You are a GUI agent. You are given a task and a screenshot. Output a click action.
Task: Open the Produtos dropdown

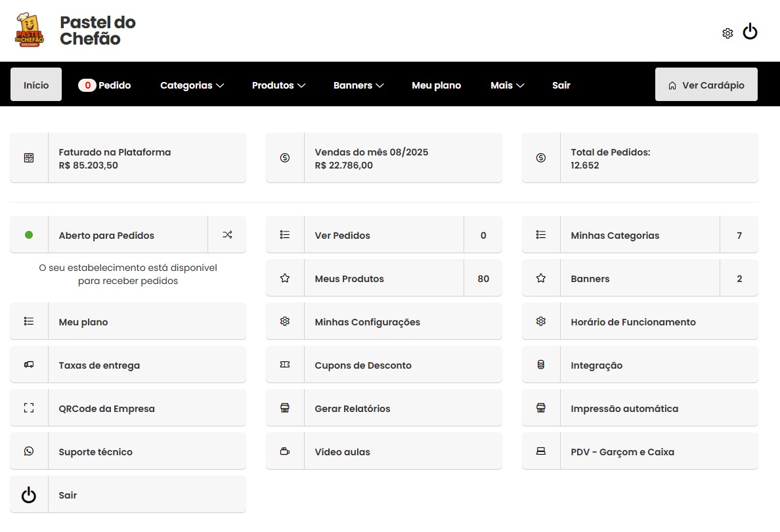pos(278,85)
